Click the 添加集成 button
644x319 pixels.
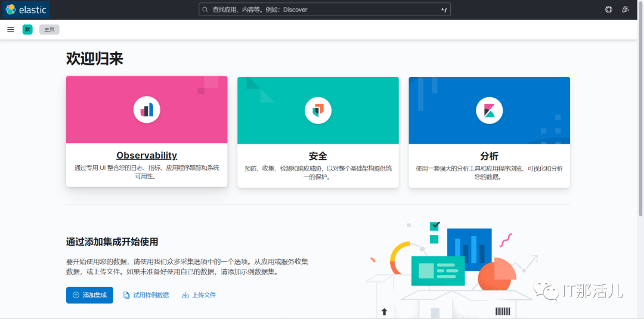(89, 295)
